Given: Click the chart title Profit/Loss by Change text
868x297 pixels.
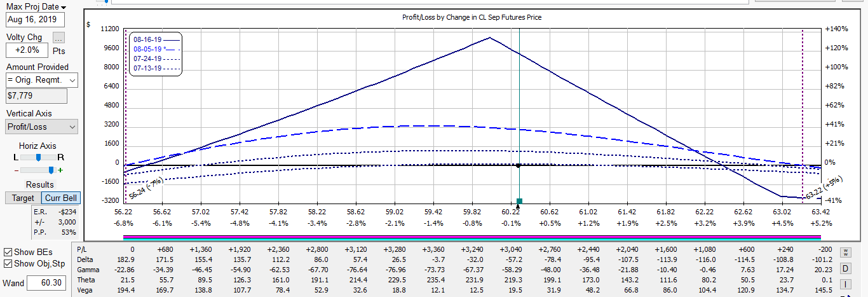Looking at the screenshot, I should click(471, 17).
